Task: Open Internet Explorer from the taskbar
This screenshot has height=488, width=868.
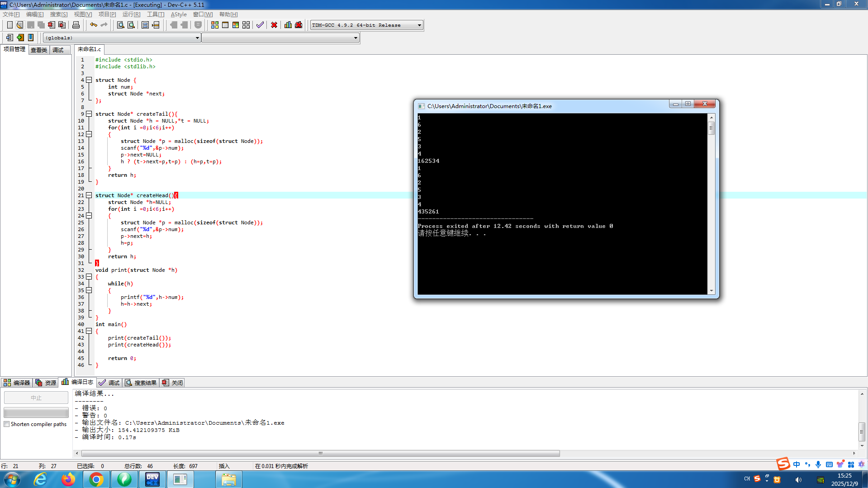Action: coord(40,479)
